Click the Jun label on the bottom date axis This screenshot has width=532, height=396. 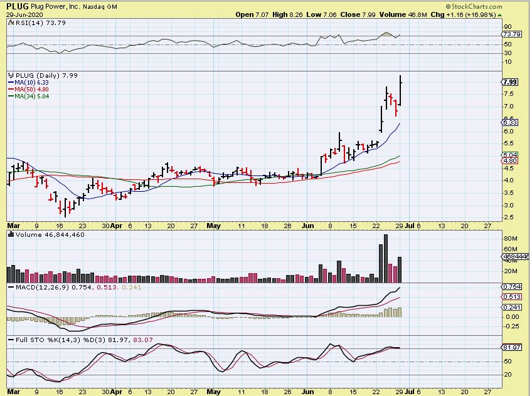tap(308, 392)
